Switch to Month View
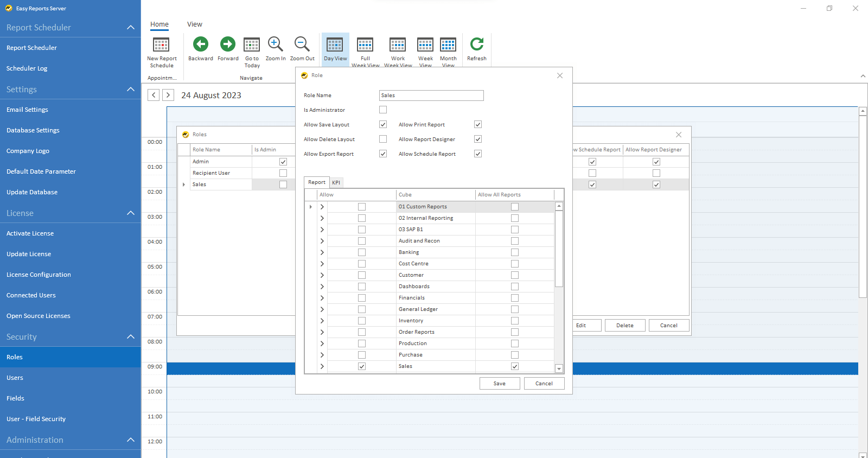This screenshot has width=868, height=458. pyautogui.click(x=448, y=44)
